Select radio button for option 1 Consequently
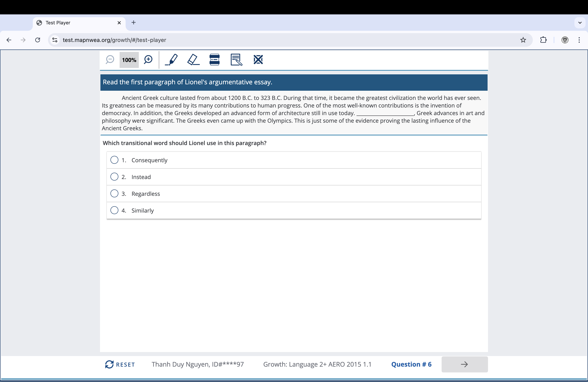588x382 pixels. 114,160
